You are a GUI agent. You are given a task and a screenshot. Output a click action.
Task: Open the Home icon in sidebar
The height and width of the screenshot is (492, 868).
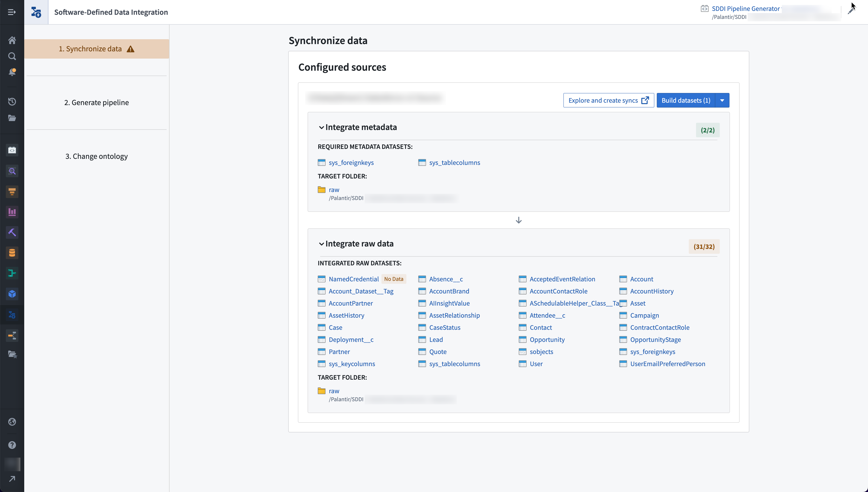point(12,40)
